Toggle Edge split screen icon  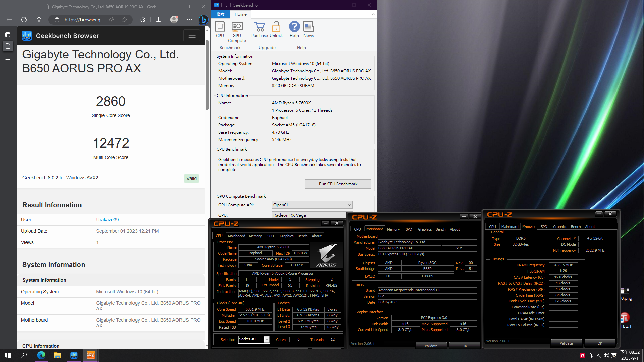[x=158, y=20]
